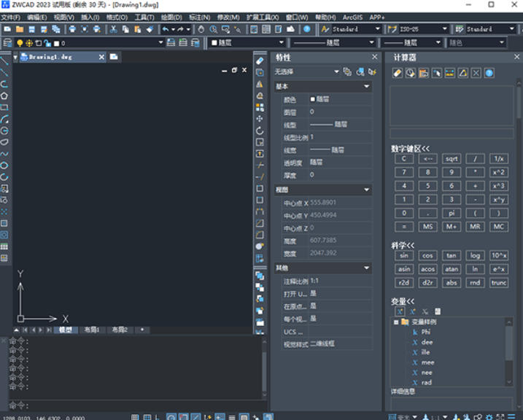The height and width of the screenshot is (420, 523).
Task: Click the Open folder icon
Action: (x=20, y=29)
